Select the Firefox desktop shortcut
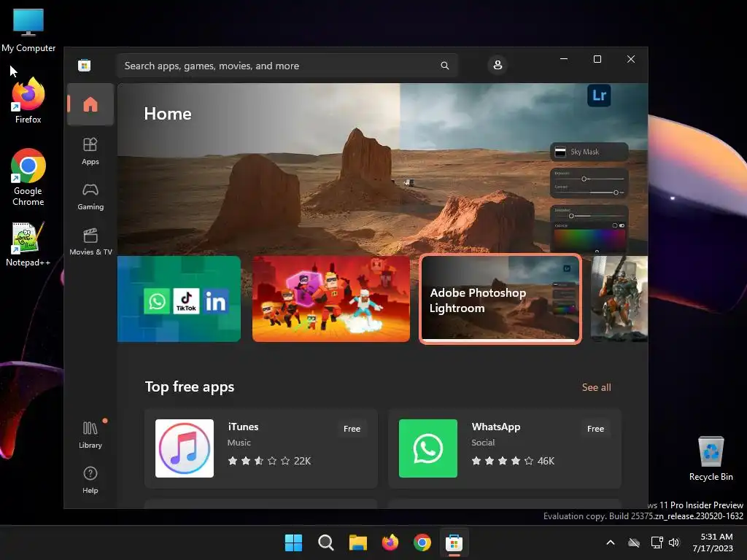Screen dimensions: 747x560 pyautogui.click(x=28, y=101)
